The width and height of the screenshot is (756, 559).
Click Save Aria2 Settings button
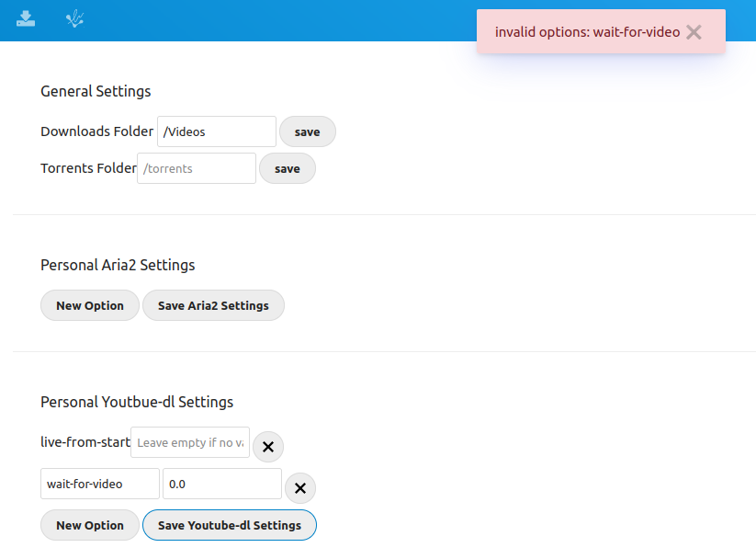pyautogui.click(x=213, y=305)
